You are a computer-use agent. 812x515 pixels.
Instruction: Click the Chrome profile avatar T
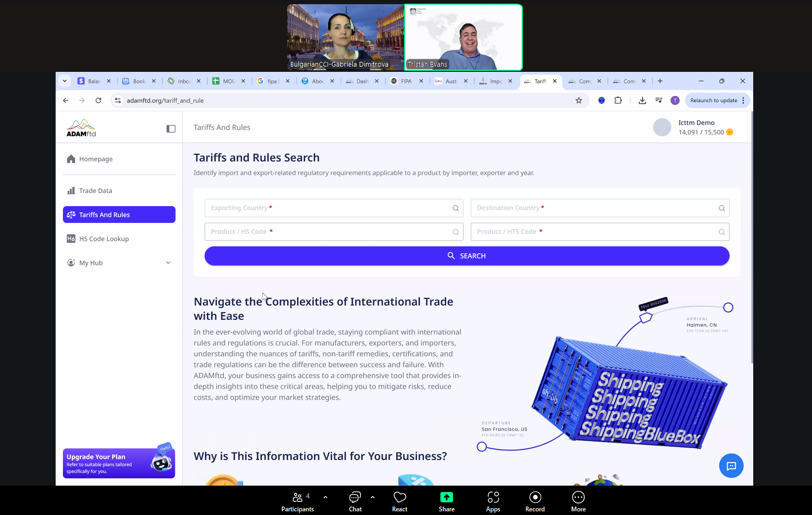pyautogui.click(x=675, y=101)
